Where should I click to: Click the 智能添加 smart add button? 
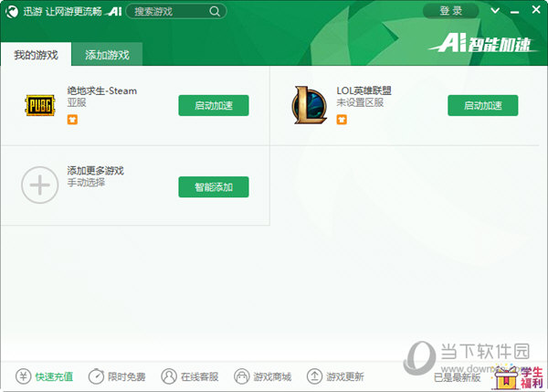click(x=213, y=187)
